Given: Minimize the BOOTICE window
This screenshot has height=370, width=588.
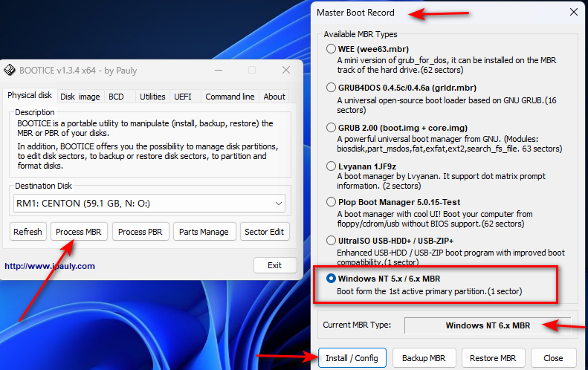Looking at the screenshot, I should click(x=219, y=70).
